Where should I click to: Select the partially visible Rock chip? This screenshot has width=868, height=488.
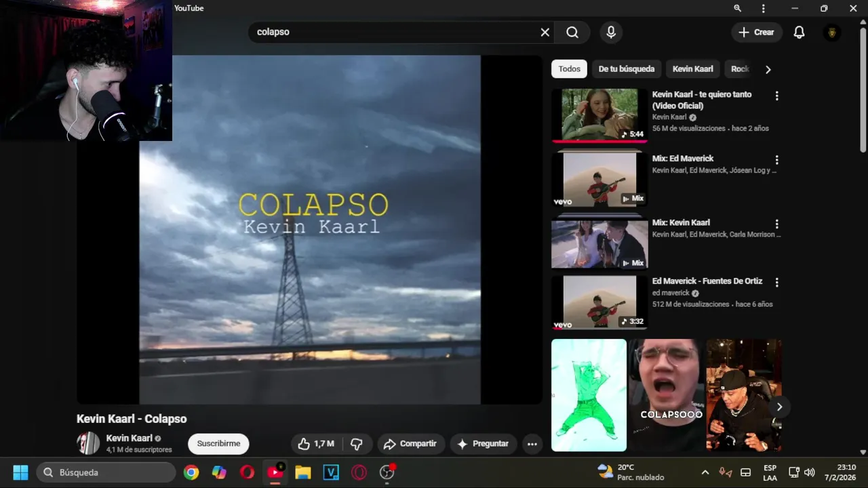[x=738, y=69]
